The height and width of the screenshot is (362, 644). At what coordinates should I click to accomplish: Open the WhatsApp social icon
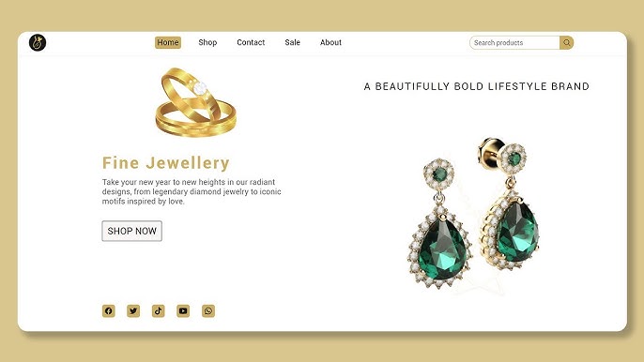pyautogui.click(x=208, y=310)
